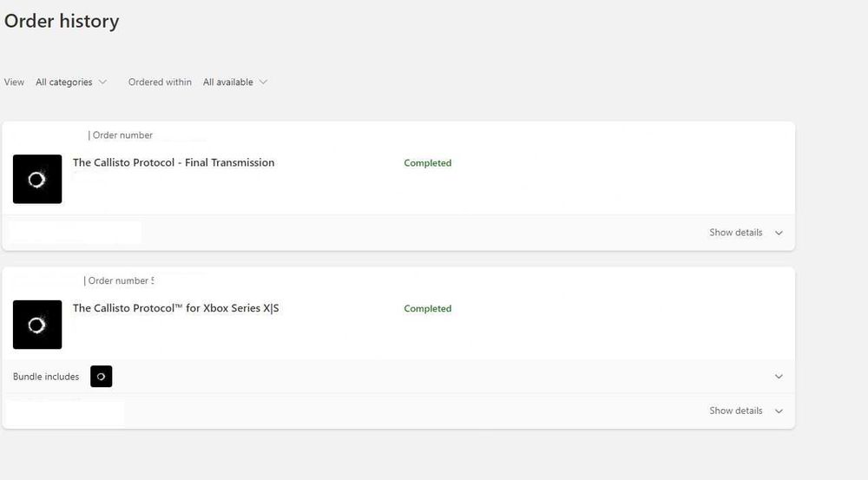Open The Callisto Protocol - Final Transmission title link

coord(174,162)
